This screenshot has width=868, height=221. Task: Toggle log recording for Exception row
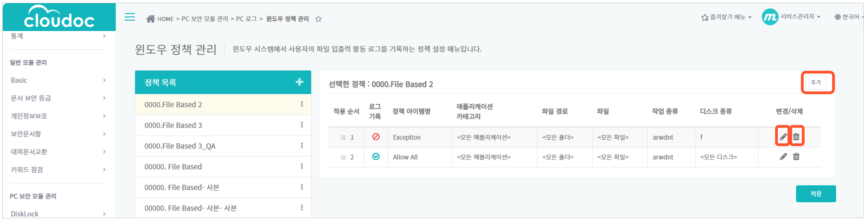(376, 136)
